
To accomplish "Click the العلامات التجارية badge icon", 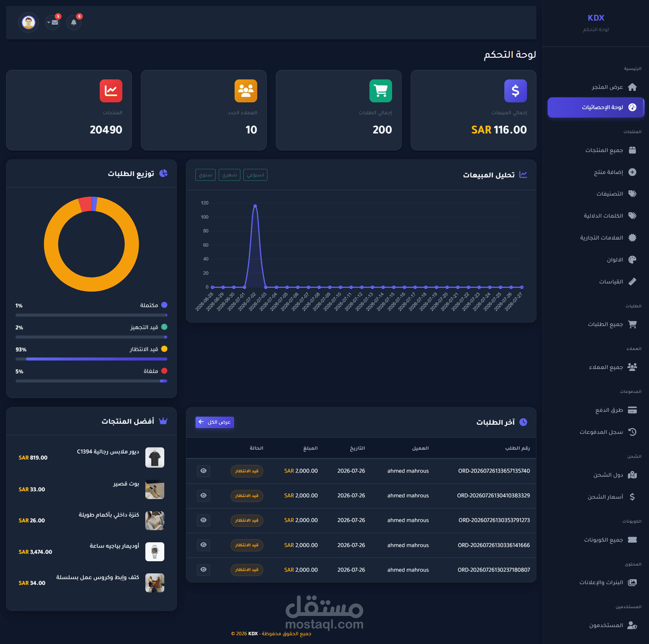I will click(632, 238).
